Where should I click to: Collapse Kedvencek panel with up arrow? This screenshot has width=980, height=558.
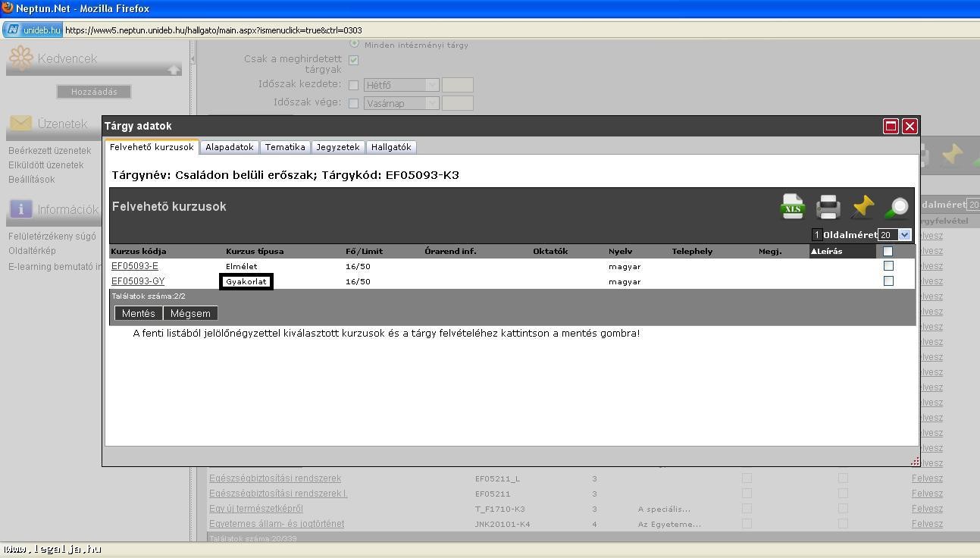[x=174, y=70]
